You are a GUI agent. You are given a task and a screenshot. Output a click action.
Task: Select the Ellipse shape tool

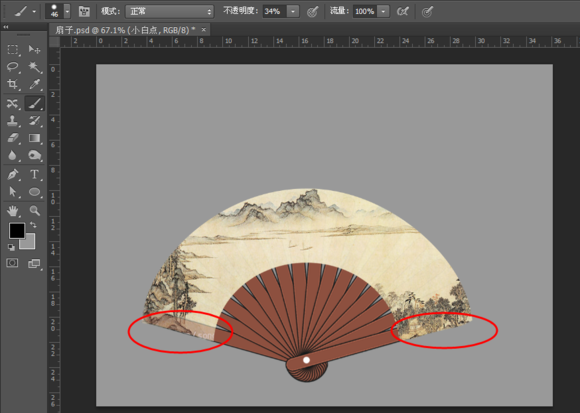[x=34, y=192]
